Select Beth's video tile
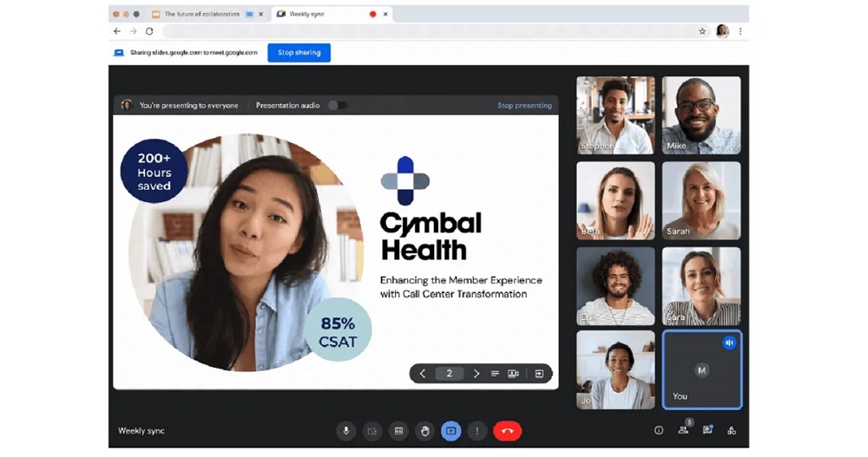Viewport: 868px width, 457px height. click(615, 200)
